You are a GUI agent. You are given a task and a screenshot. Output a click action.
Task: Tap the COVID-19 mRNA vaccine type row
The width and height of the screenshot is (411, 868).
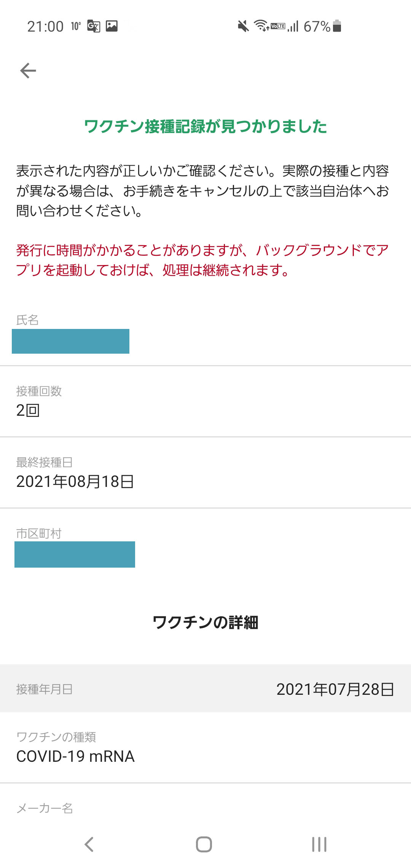click(x=205, y=748)
